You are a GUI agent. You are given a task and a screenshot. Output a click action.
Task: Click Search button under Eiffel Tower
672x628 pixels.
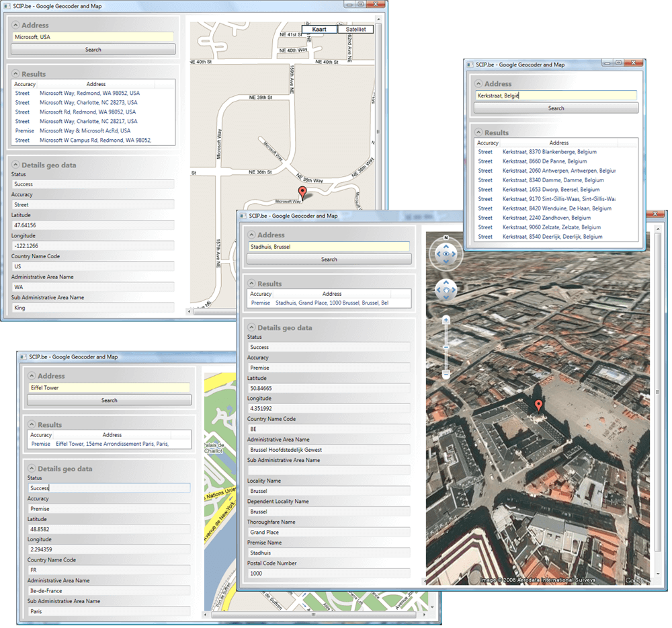110,400
